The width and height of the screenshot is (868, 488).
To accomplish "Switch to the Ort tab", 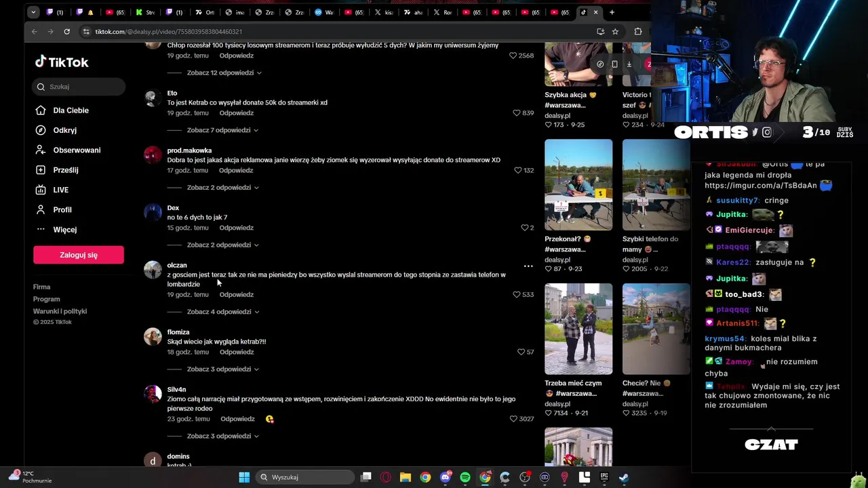I will (205, 12).
